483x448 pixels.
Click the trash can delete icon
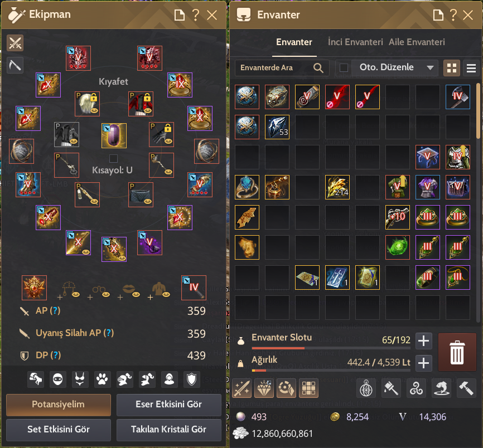[457, 352]
